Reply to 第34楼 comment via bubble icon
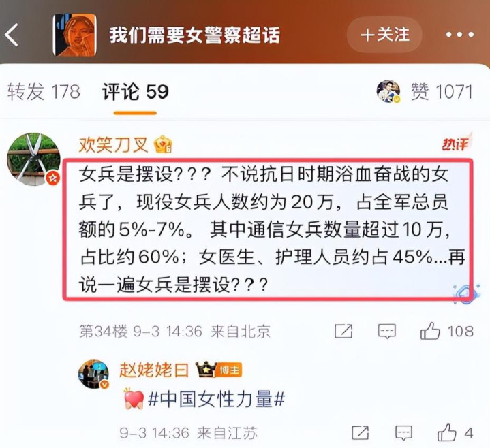Image resolution: width=490 pixels, height=448 pixels. click(387, 332)
